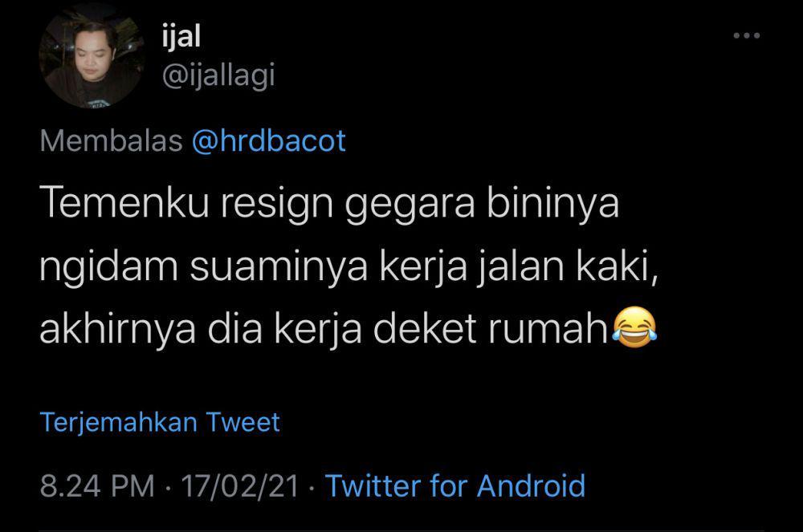The height and width of the screenshot is (532, 803).
Task: Open the mentioned @hrdbacot account
Action: point(269,140)
